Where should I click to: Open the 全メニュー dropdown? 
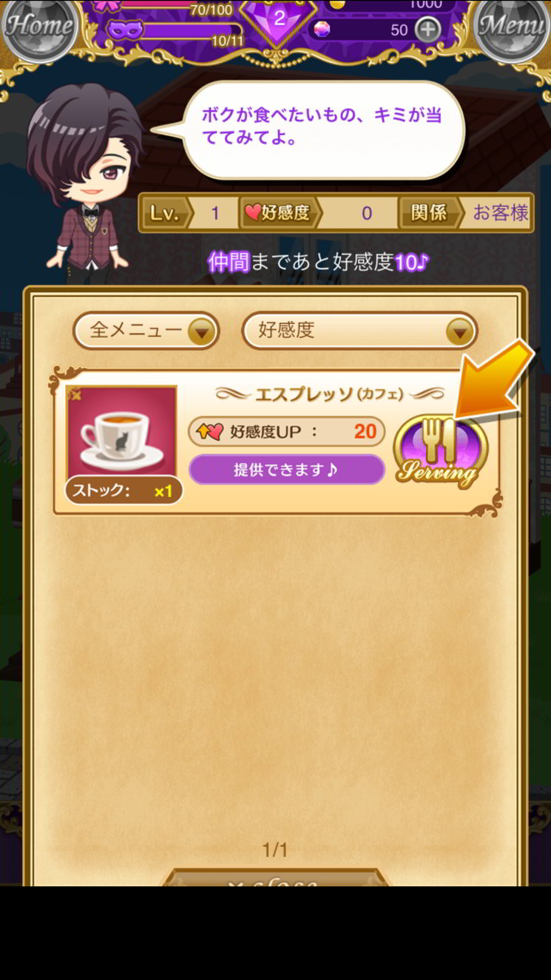(146, 331)
